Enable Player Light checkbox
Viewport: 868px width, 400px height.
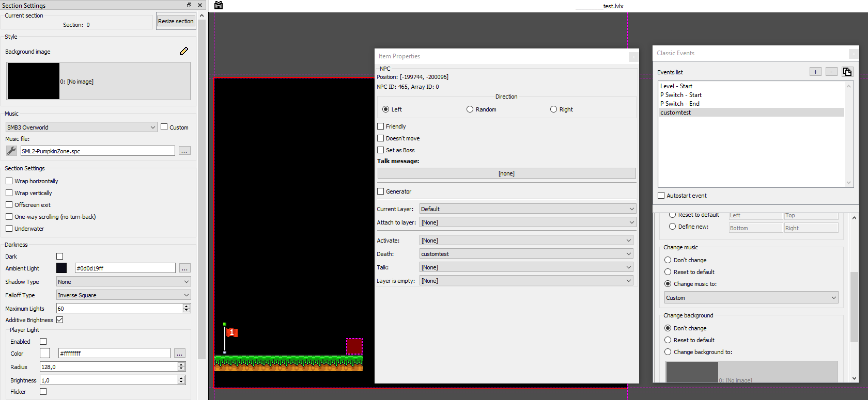[x=43, y=341]
